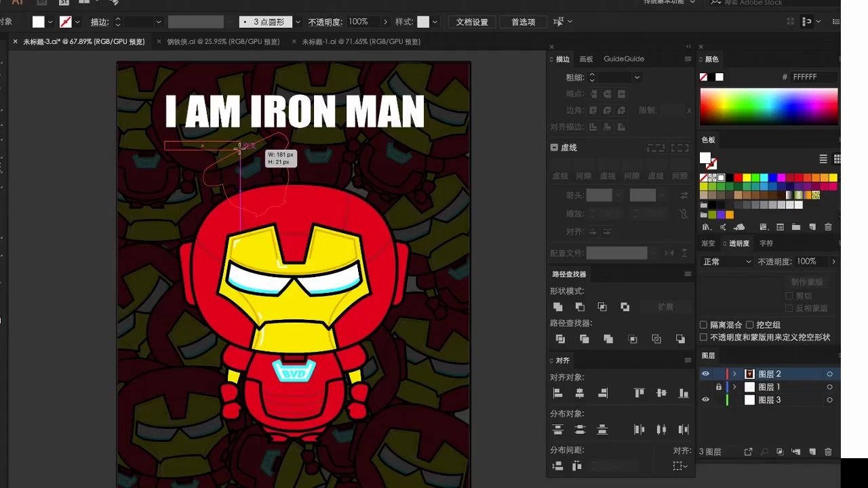Click the Outline pathfinder icon
This screenshot has width=868, height=488.
[656, 339]
